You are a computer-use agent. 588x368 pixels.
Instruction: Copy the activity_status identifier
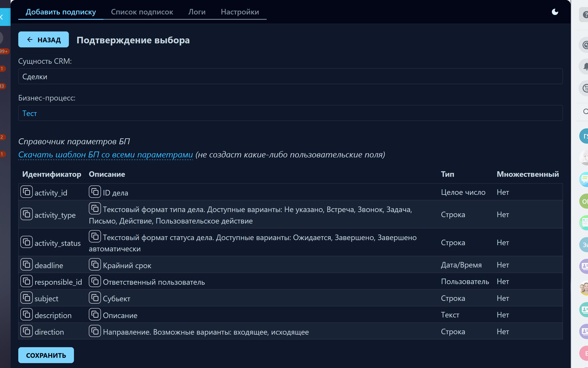point(26,242)
